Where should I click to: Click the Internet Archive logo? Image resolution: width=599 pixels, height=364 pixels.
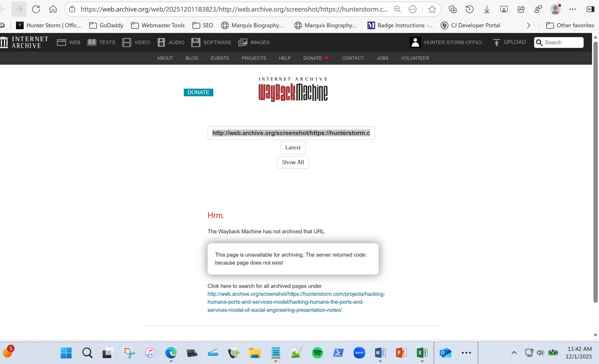click(x=24, y=42)
